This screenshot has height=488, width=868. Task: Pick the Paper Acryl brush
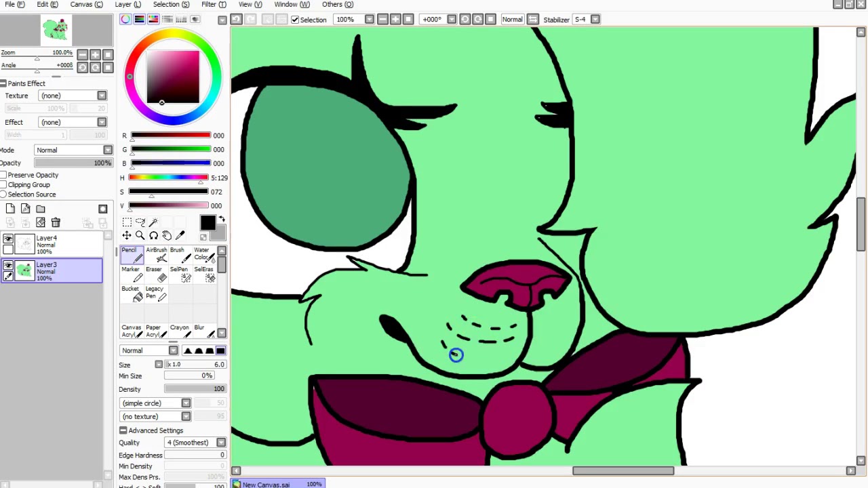click(157, 331)
